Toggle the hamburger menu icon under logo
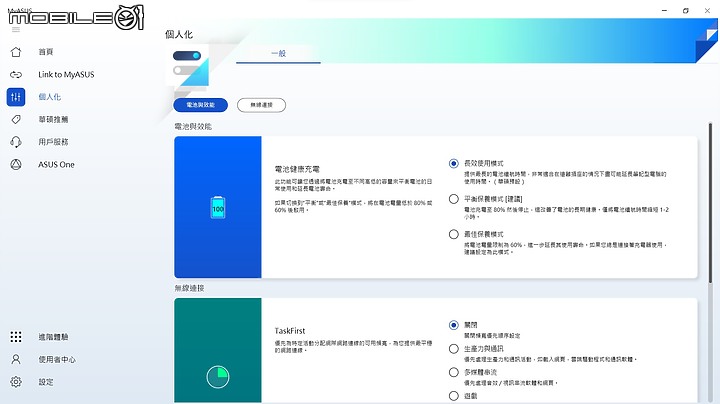The image size is (720, 404). 16,29
